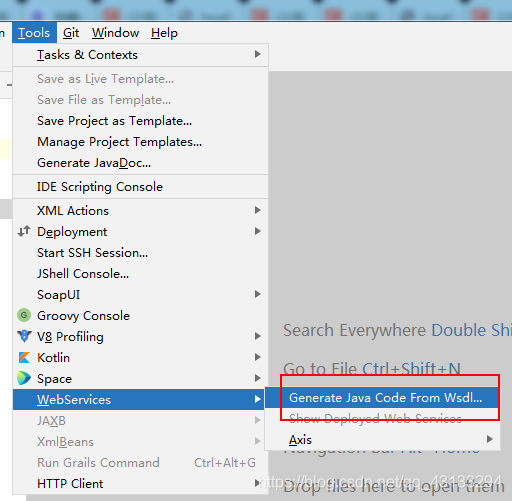Expand the WebServices submenu arrow
This screenshot has height=501, width=512.
click(x=257, y=399)
